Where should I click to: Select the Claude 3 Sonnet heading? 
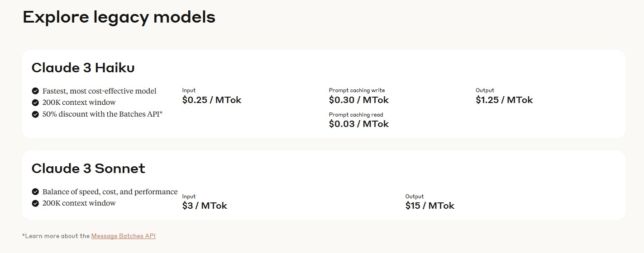point(88,169)
